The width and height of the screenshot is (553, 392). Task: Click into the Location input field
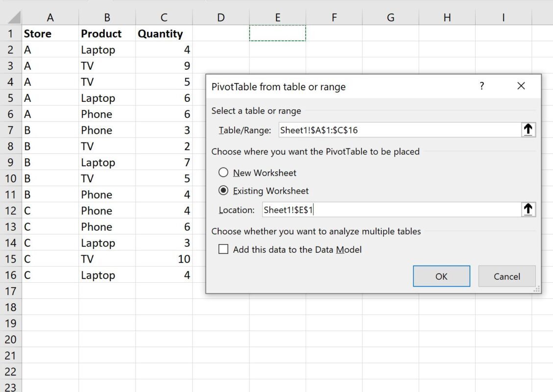tap(391, 210)
